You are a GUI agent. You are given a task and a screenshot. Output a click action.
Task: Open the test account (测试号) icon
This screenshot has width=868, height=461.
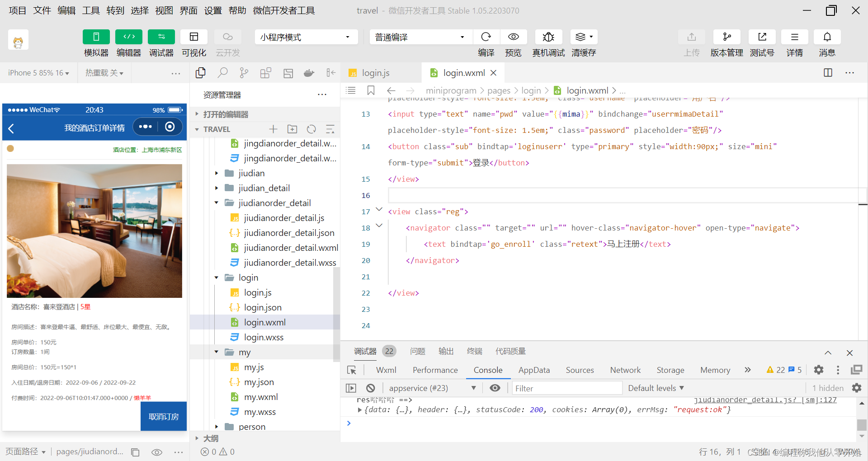click(x=762, y=37)
